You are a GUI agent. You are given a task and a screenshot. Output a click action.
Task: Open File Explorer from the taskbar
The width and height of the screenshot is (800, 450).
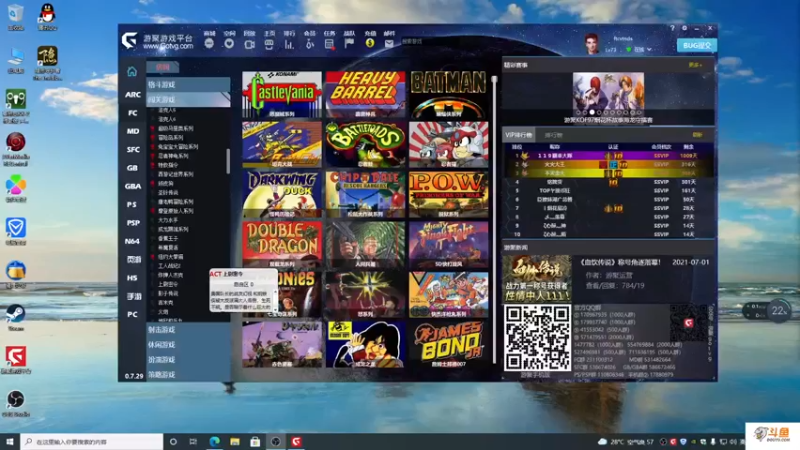pyautogui.click(x=235, y=441)
